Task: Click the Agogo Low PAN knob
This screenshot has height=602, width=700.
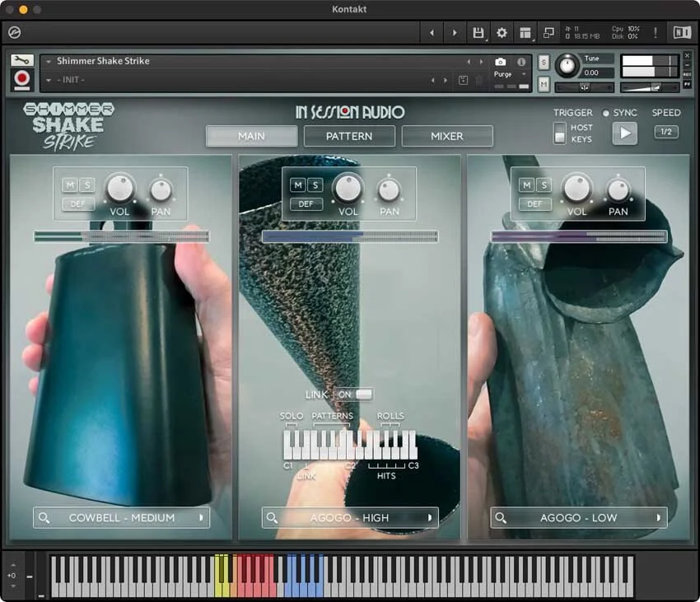Action: click(618, 190)
